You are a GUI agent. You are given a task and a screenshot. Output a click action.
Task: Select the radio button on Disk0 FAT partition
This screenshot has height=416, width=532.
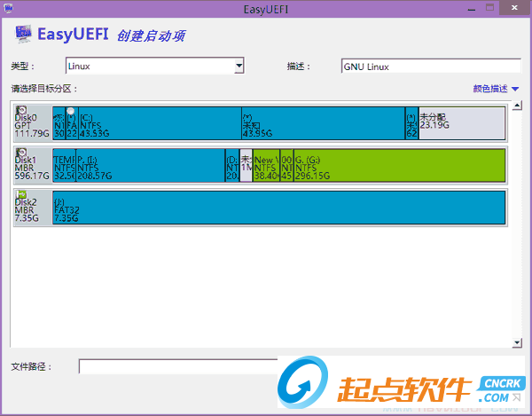pyautogui.click(x=71, y=111)
